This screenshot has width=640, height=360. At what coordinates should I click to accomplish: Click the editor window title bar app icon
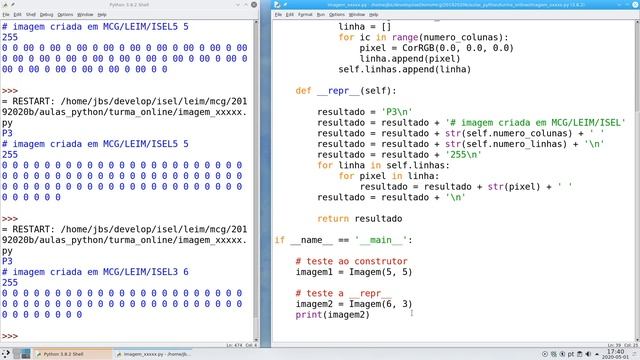(x=277, y=4)
